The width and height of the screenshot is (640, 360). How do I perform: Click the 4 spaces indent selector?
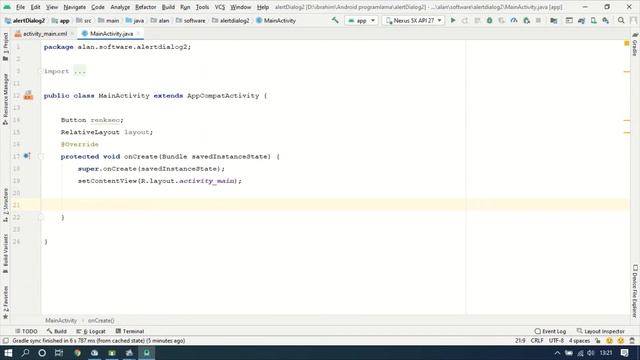(x=580, y=341)
